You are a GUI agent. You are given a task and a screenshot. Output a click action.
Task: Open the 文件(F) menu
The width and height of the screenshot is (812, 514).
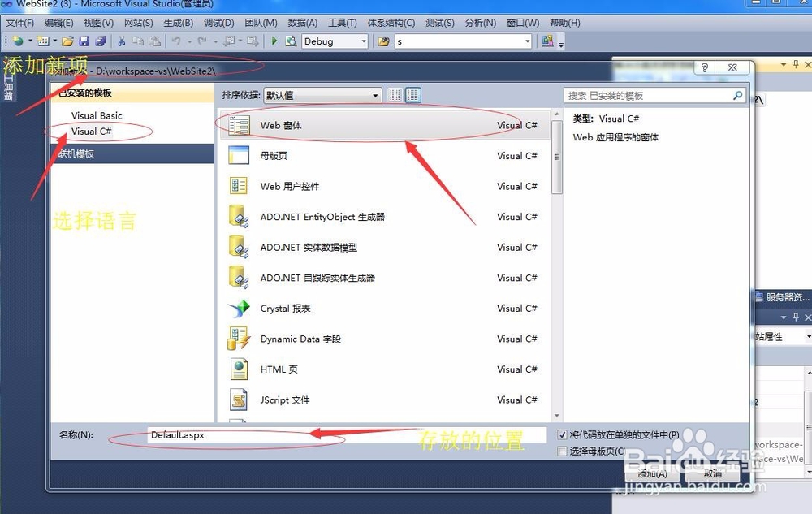(19, 23)
